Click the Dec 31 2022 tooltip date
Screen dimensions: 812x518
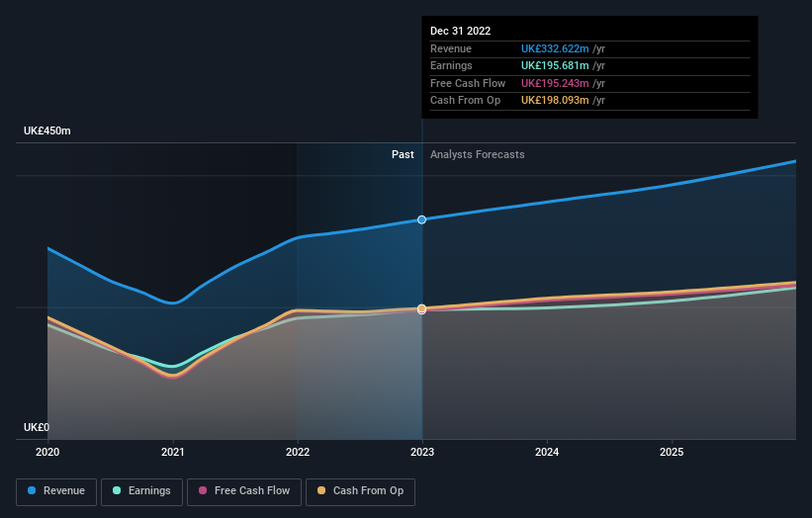click(460, 31)
